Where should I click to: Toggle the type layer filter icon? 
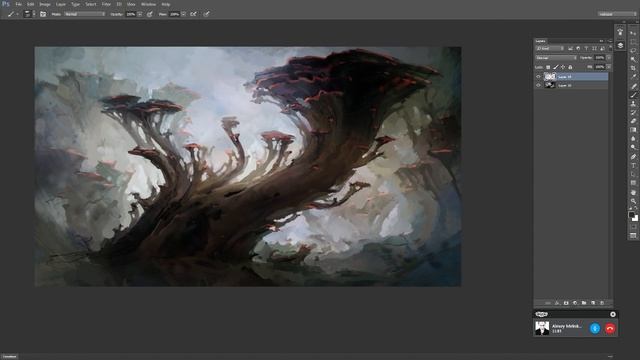(586, 49)
